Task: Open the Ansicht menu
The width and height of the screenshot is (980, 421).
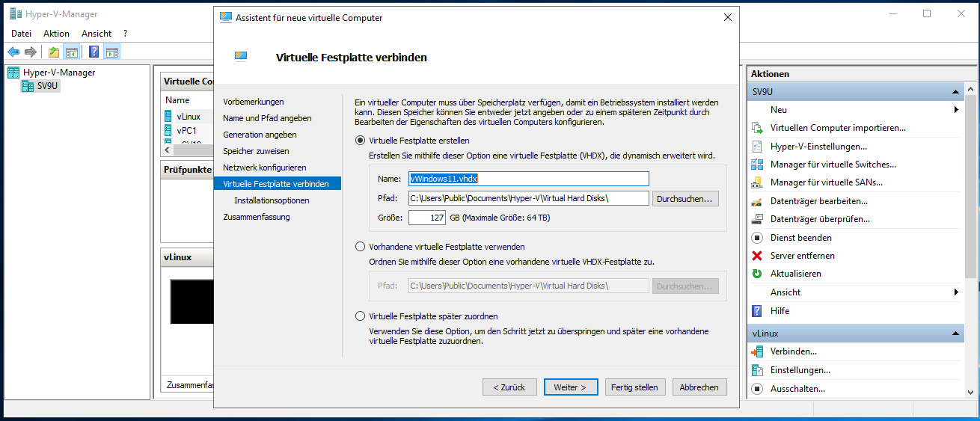Action: click(97, 34)
